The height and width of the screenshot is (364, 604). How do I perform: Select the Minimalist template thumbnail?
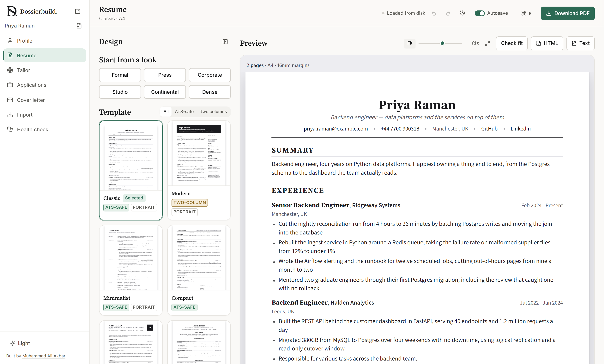click(131, 258)
